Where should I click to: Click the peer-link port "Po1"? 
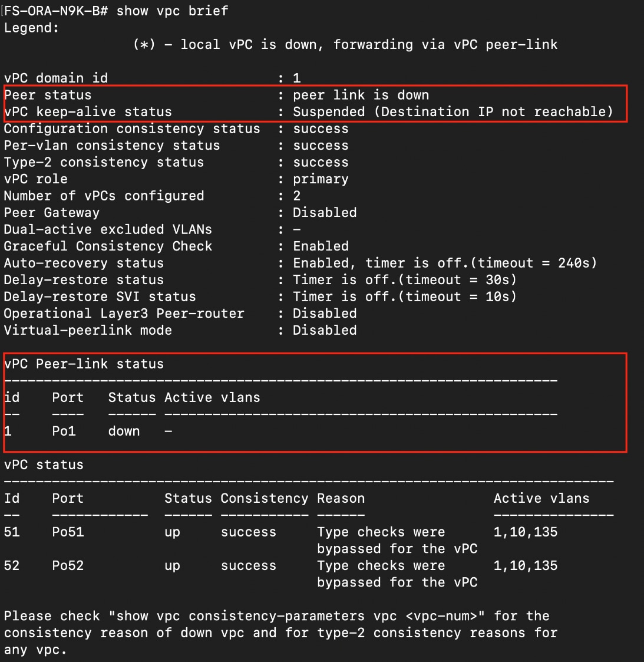64,431
